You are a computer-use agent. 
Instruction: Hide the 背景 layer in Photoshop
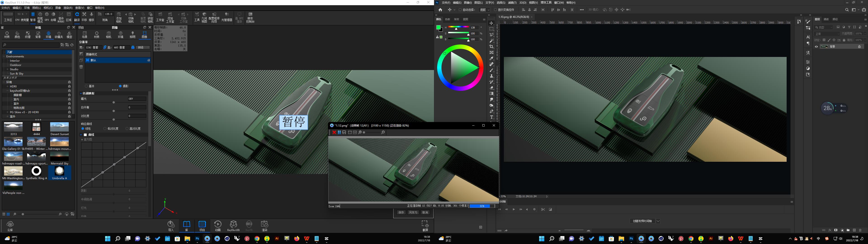pyautogui.click(x=816, y=47)
